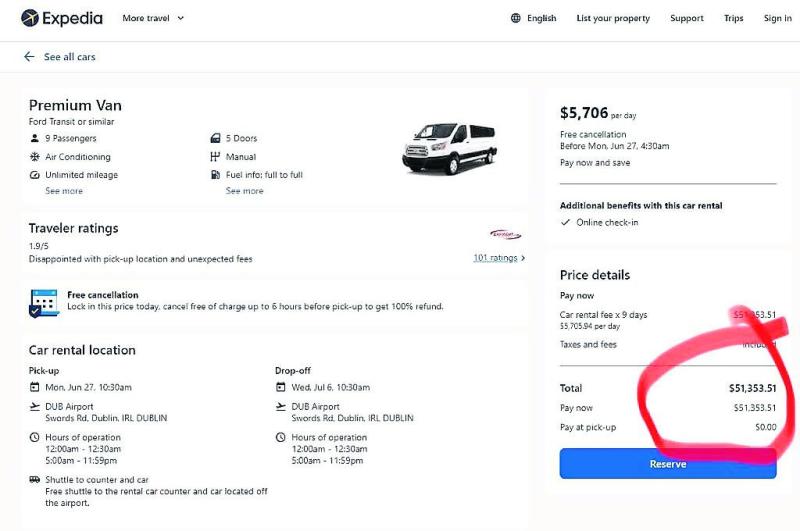Click List your property link
This screenshot has height=531, width=800.
[613, 18]
